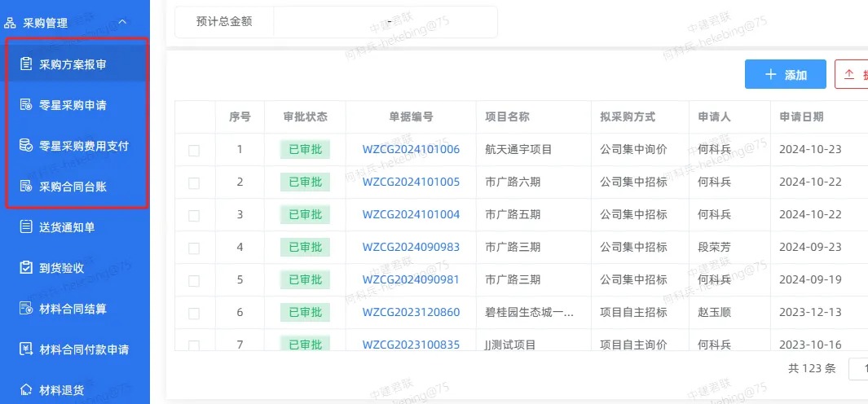Click the 到货验收 checklist icon
868x404 pixels.
pos(26,268)
